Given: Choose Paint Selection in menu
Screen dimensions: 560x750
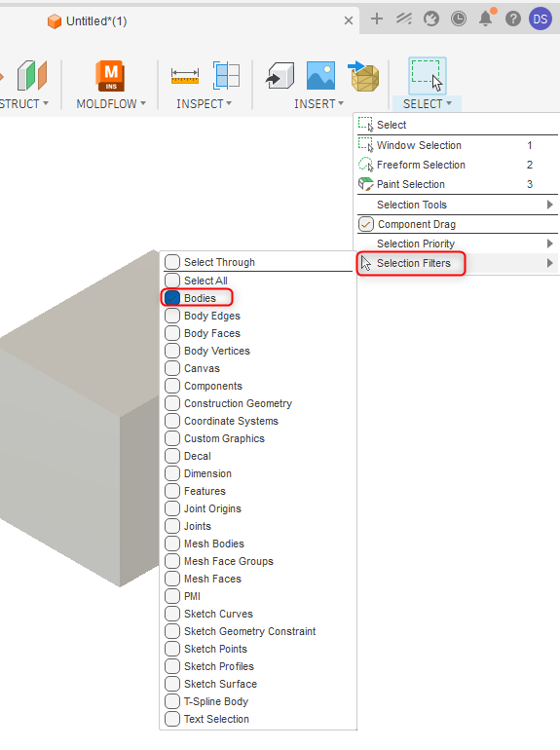Looking at the screenshot, I should 457,184.
